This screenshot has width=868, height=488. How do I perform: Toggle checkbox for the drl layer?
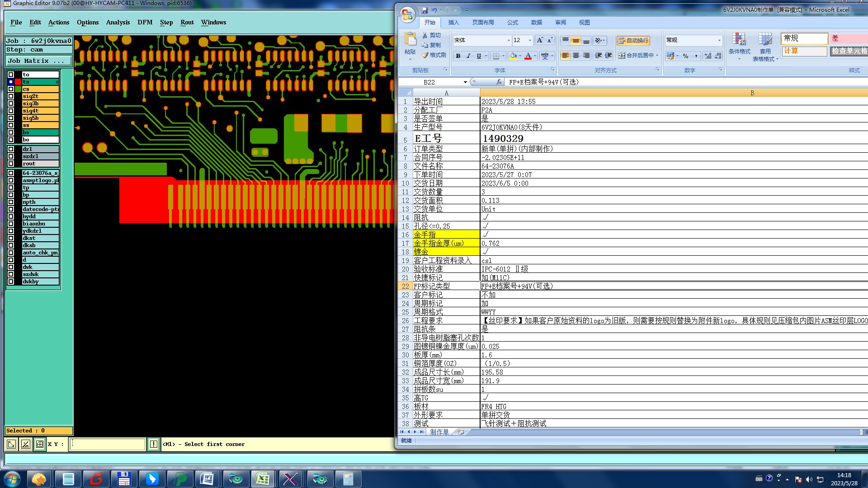(x=11, y=149)
